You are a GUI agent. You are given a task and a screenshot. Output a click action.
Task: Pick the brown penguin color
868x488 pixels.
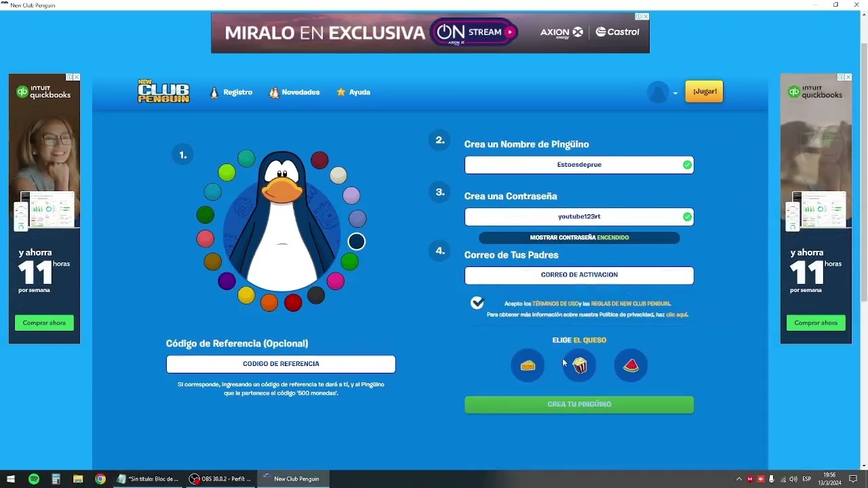(x=213, y=262)
